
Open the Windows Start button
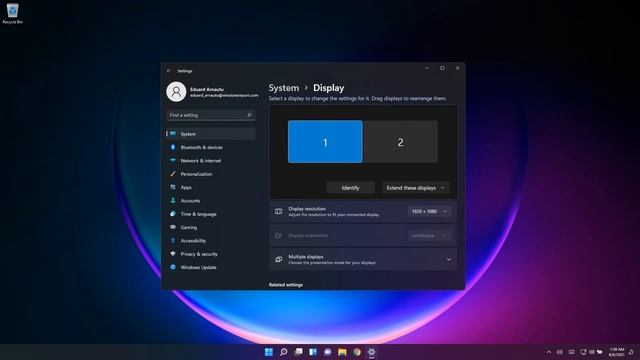(x=269, y=352)
